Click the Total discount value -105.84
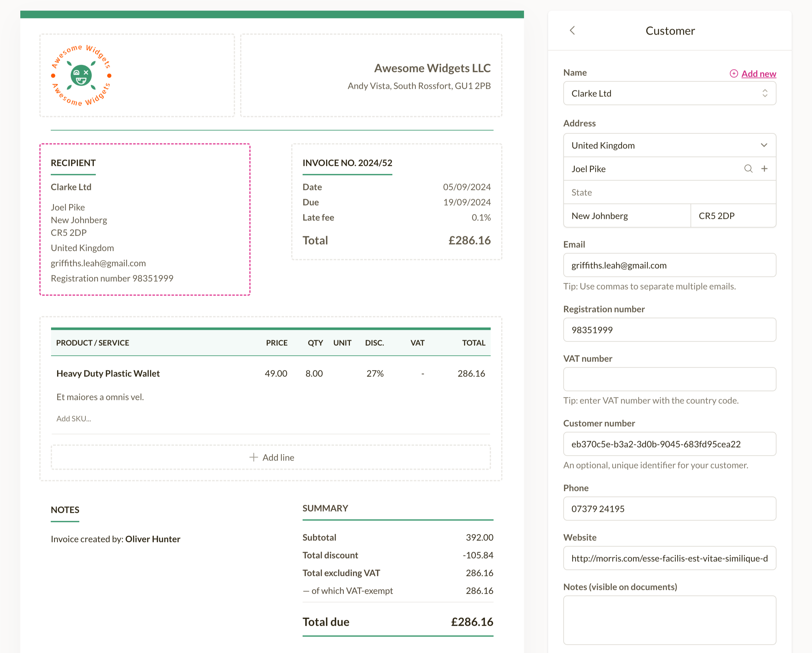The height and width of the screenshot is (653, 812). (x=478, y=555)
